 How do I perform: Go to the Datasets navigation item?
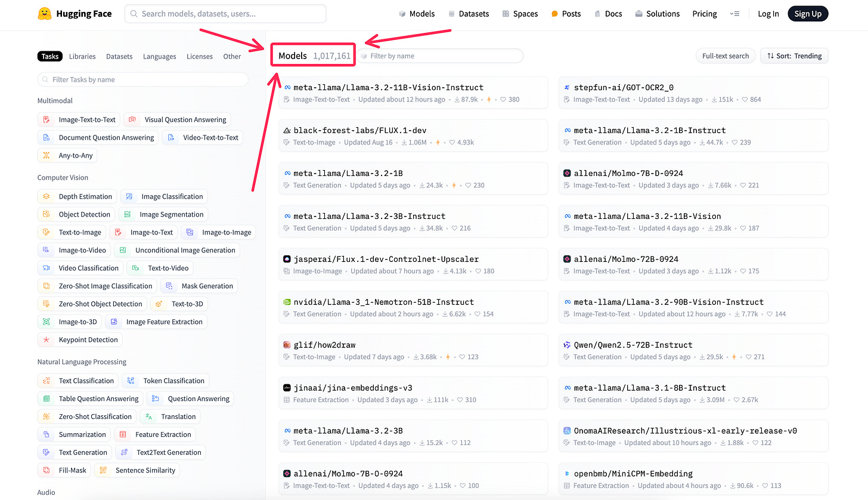[469, 14]
